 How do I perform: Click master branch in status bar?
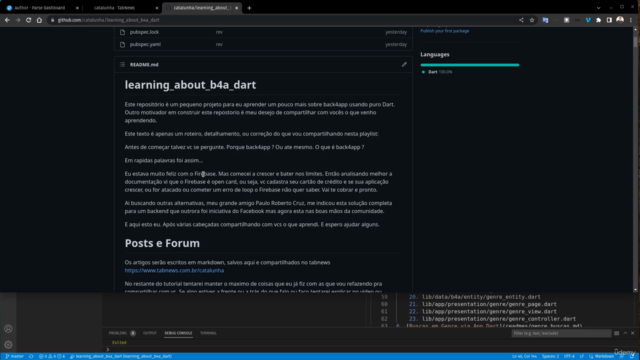point(15,356)
